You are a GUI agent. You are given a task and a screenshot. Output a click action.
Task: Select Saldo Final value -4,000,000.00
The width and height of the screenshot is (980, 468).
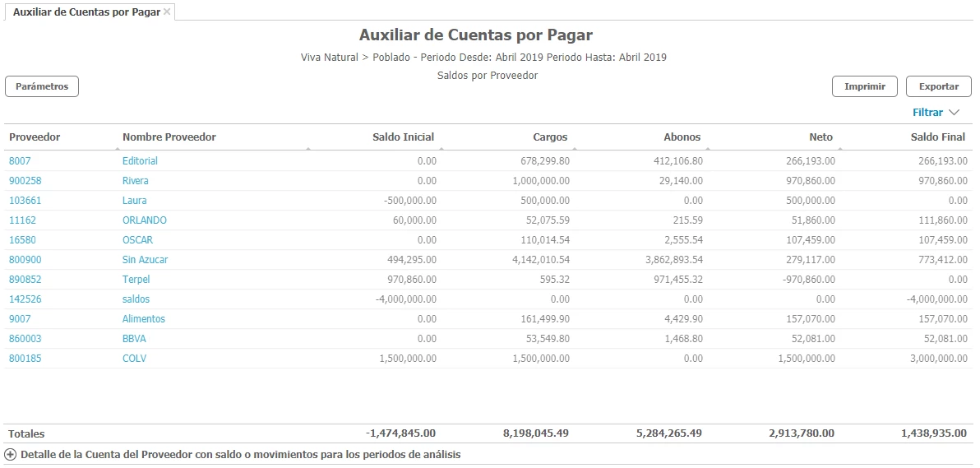[x=937, y=299]
